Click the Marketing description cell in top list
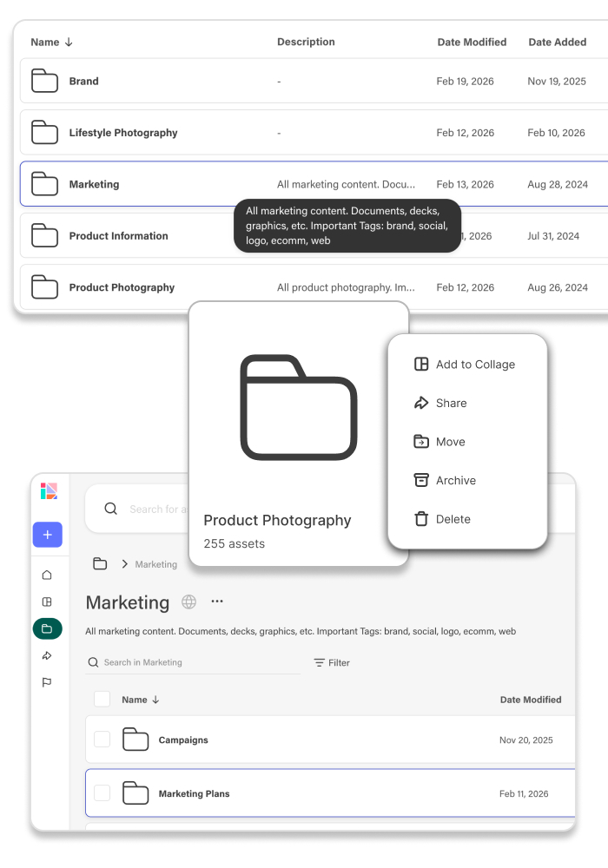Image resolution: width=608 pixels, height=868 pixels. [x=346, y=184]
